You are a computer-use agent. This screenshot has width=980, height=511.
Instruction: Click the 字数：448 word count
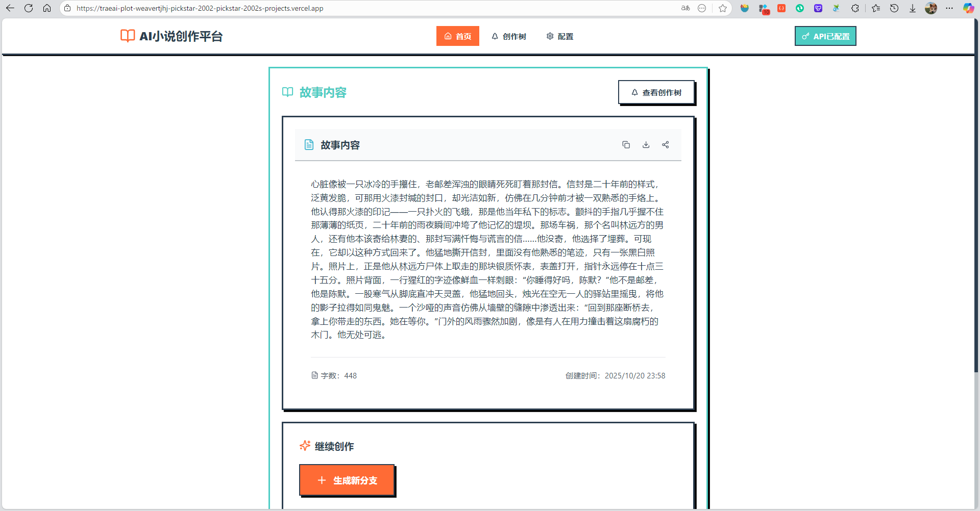(x=334, y=376)
